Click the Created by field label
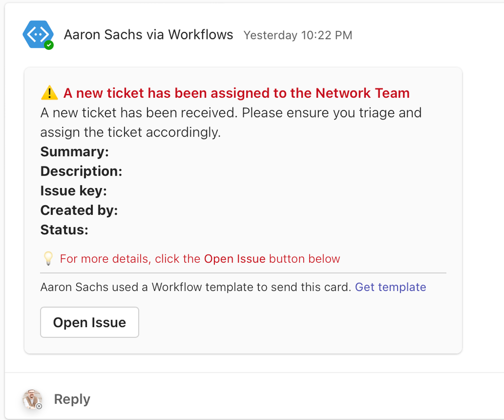504x420 pixels. [79, 210]
